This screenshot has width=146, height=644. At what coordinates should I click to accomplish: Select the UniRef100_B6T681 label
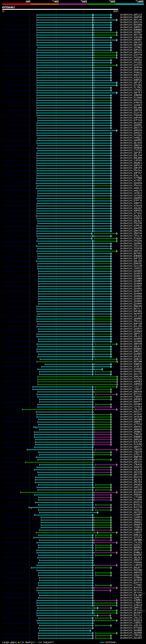point(131,253)
